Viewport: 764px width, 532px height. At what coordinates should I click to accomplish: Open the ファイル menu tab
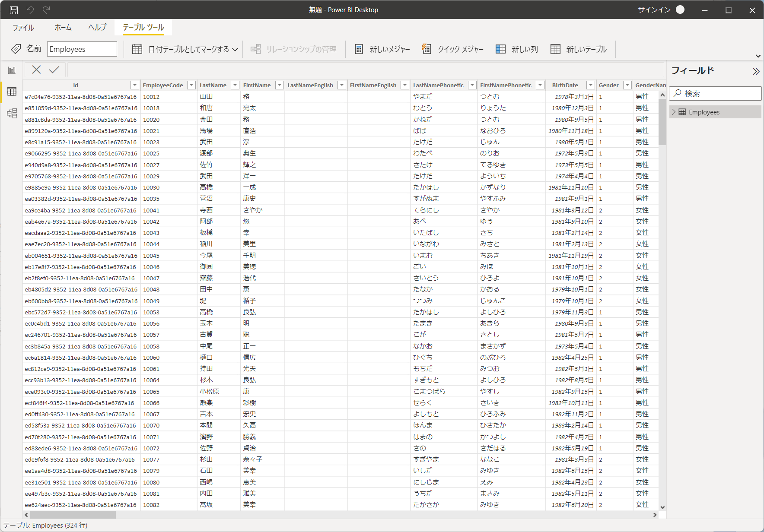[23, 28]
